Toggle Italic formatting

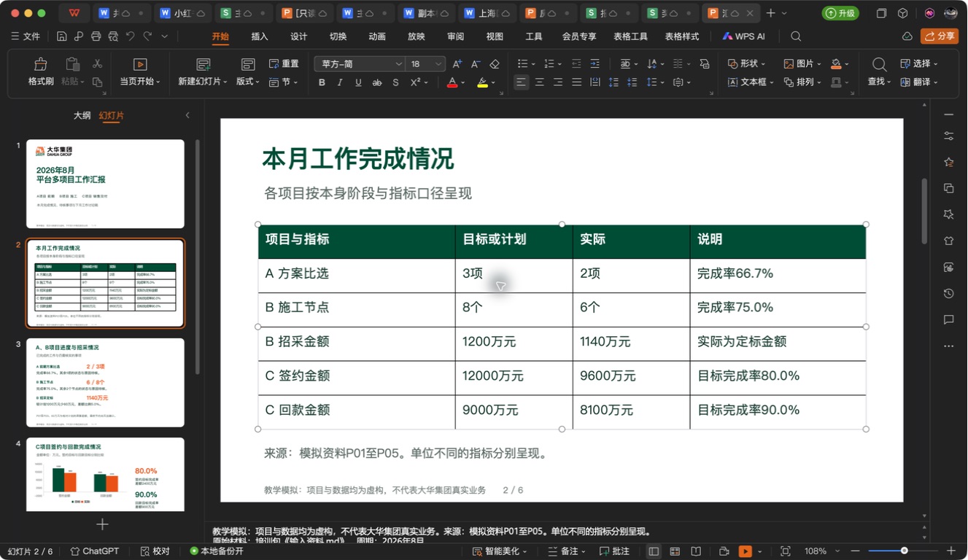coord(340,82)
